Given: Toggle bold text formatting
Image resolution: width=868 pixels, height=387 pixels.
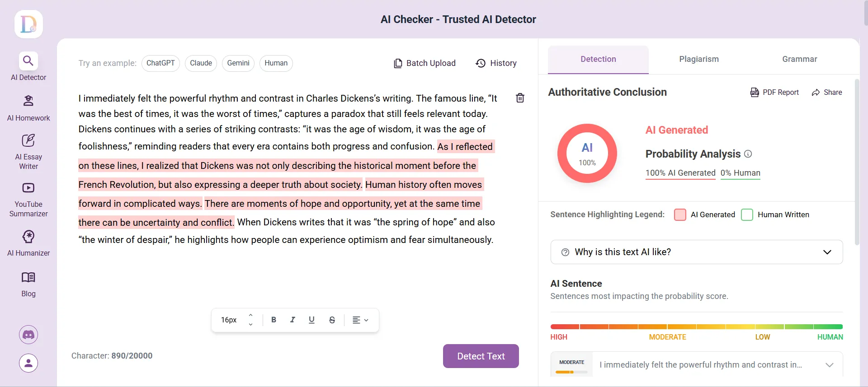Looking at the screenshot, I should (274, 320).
